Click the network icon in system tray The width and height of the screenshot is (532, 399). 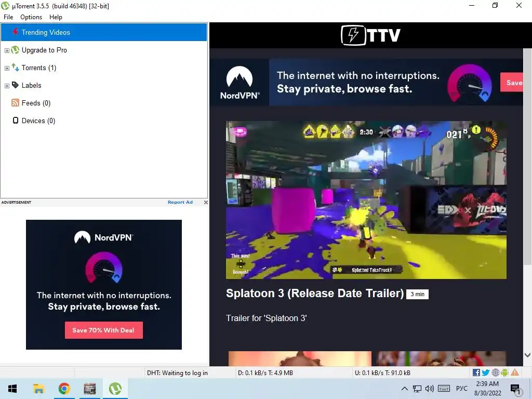pyautogui.click(x=417, y=389)
